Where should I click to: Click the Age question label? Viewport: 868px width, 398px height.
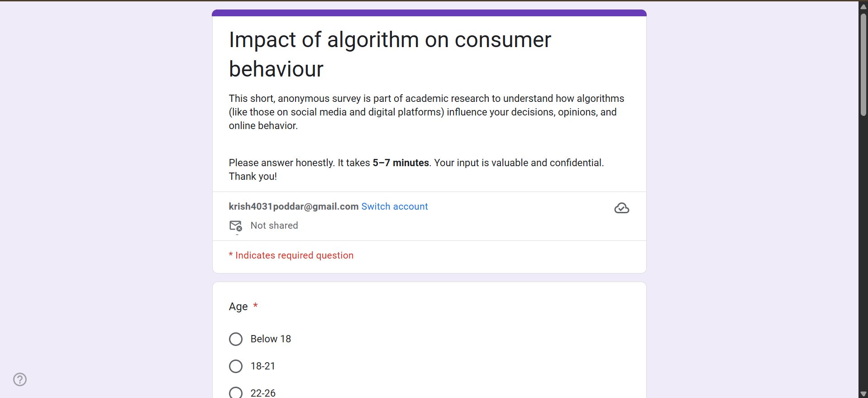(x=238, y=307)
